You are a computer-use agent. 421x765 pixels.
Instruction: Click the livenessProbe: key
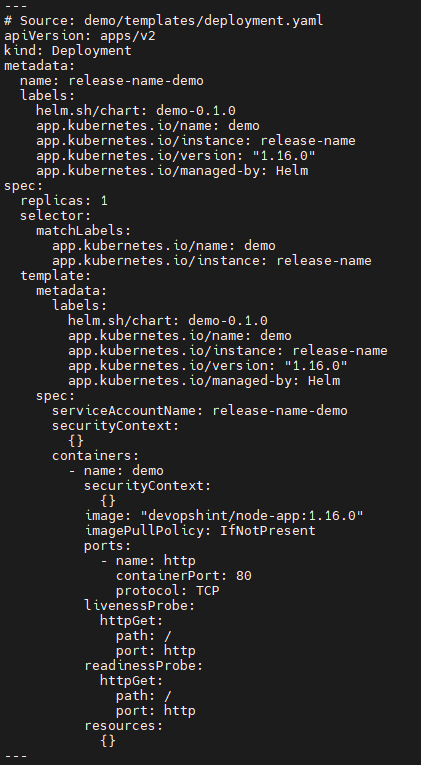tap(140, 606)
